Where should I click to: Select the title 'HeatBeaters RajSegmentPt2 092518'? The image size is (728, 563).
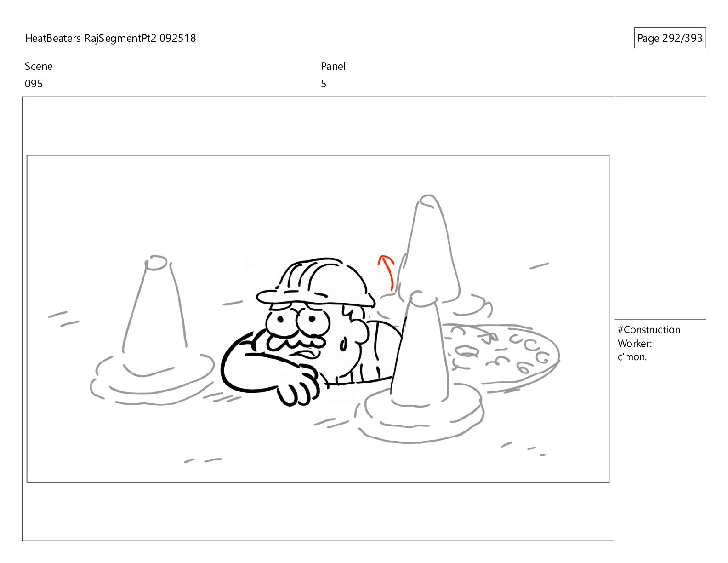click(x=110, y=38)
